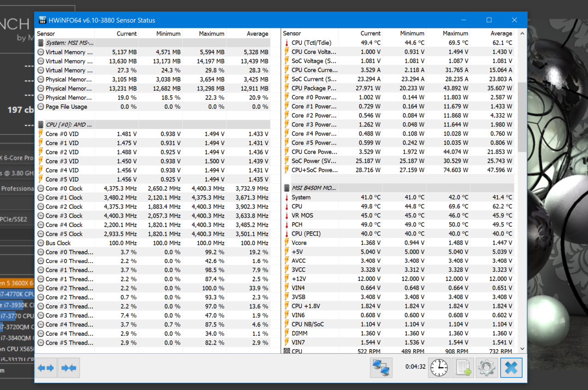Select the VIN4 voltage row
This screenshot has height=390, width=588.
coord(399,288)
